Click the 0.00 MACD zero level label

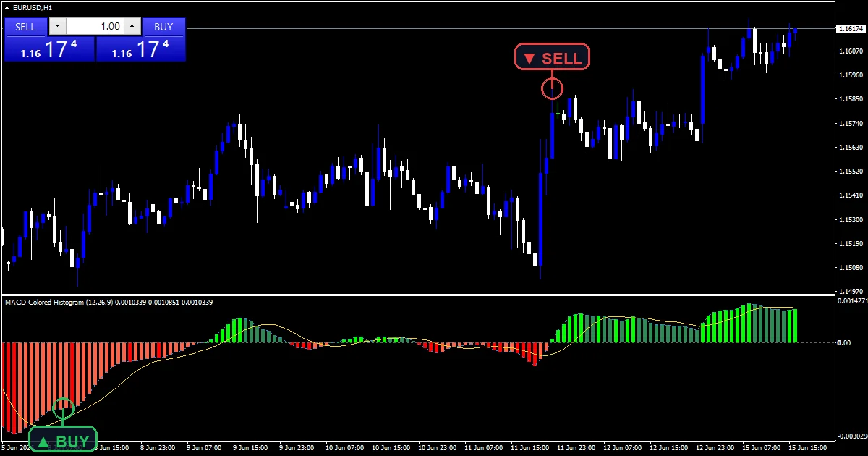click(x=843, y=342)
